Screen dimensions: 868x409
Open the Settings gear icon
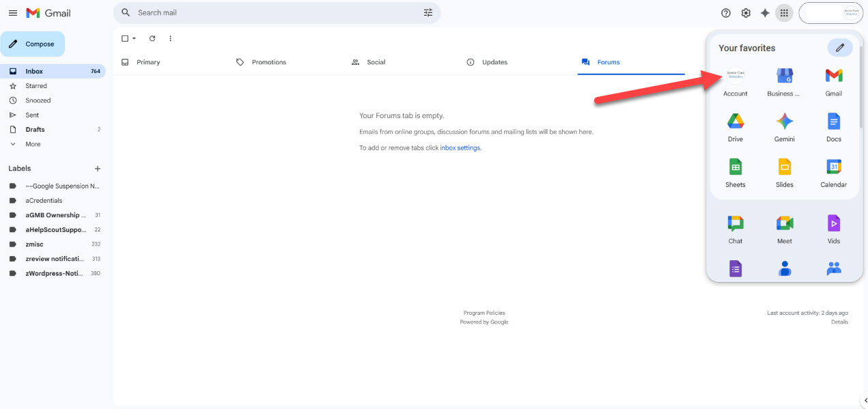[x=746, y=13]
